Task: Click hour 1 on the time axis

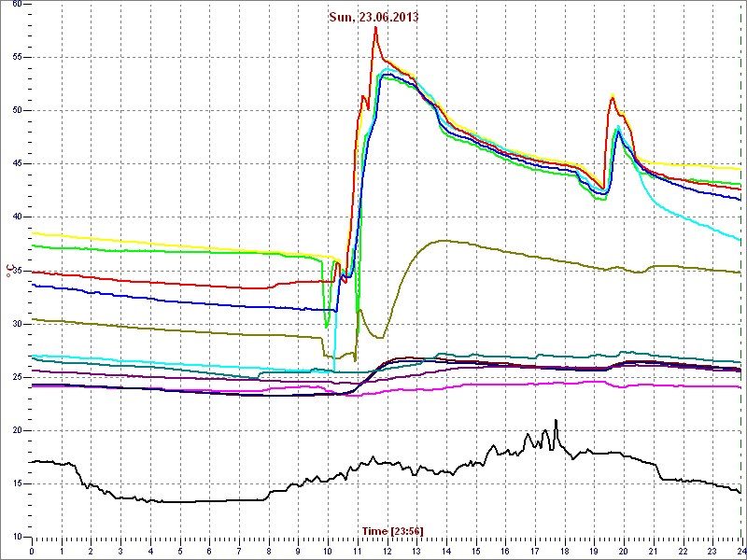Action: pyautogui.click(x=62, y=551)
